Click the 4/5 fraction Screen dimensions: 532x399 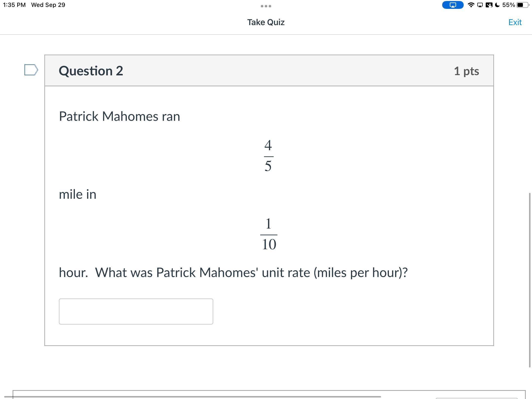(x=268, y=156)
